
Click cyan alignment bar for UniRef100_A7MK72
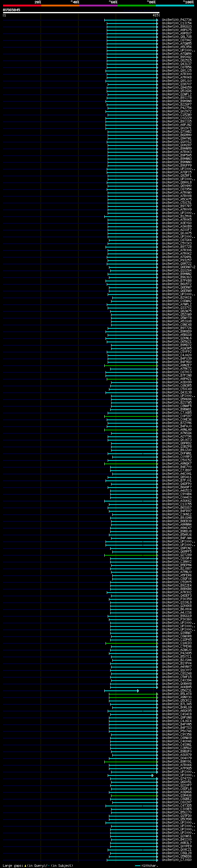134,369
